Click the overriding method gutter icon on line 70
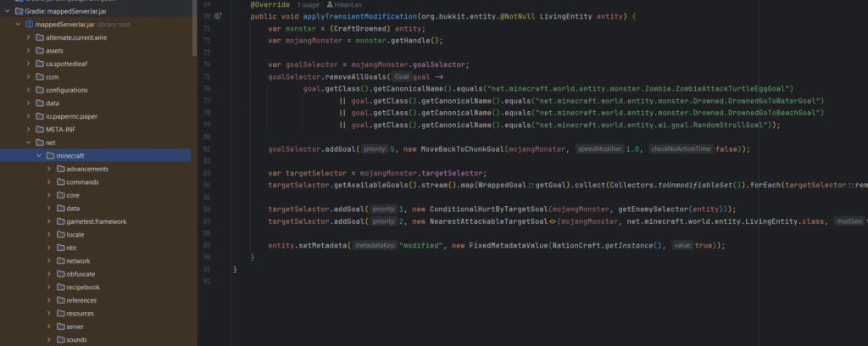 click(217, 16)
